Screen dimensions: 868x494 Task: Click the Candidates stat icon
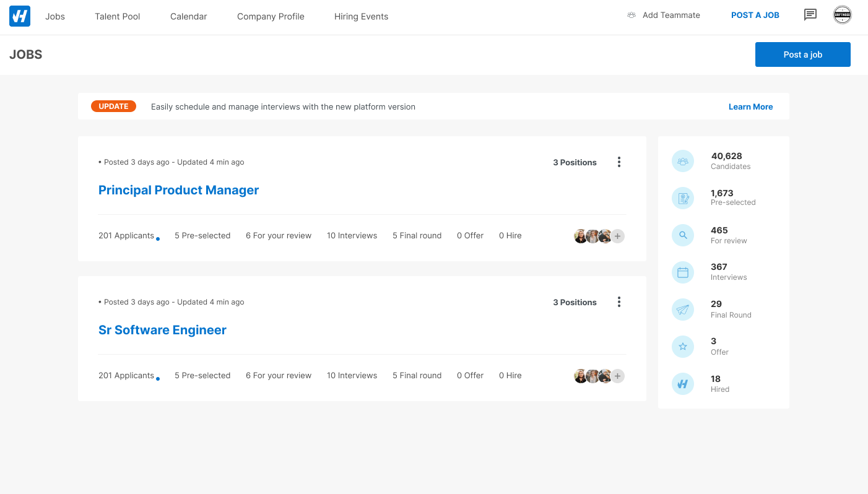tap(683, 161)
